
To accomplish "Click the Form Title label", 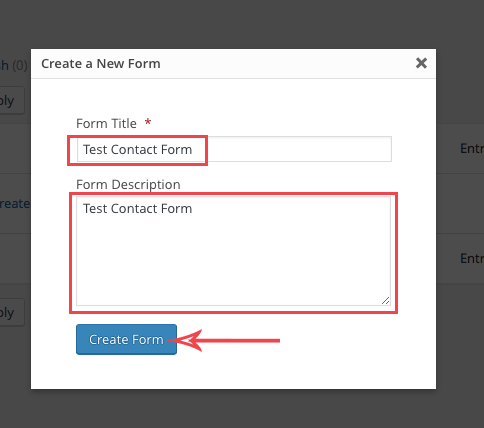I will [x=106, y=124].
